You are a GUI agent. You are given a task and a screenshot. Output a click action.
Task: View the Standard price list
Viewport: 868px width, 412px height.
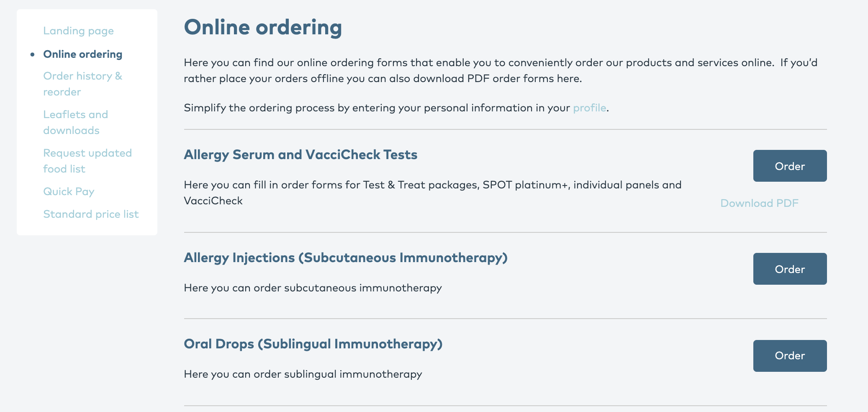pos(91,214)
